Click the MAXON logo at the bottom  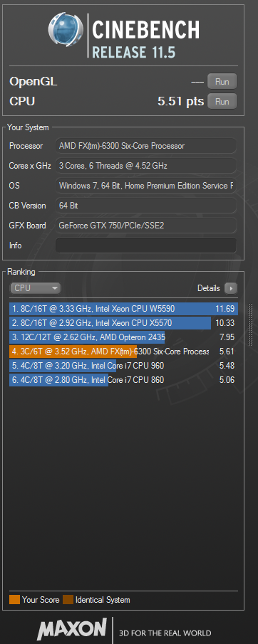click(71, 629)
